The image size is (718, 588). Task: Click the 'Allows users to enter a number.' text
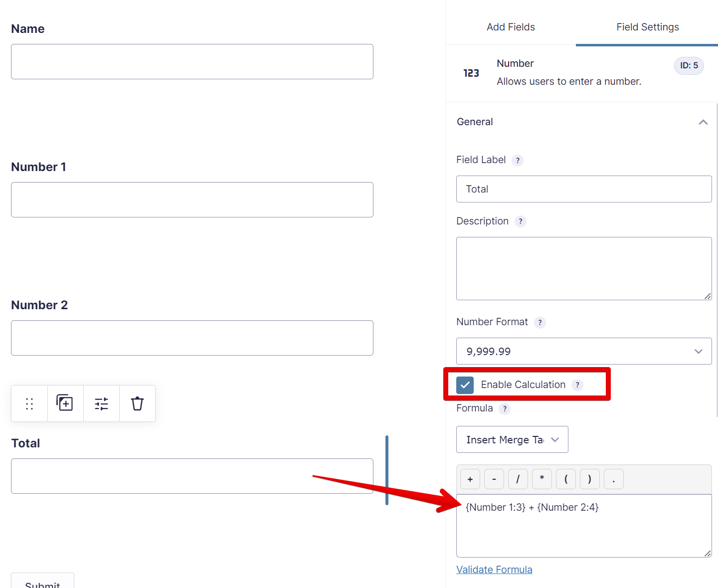569,81
